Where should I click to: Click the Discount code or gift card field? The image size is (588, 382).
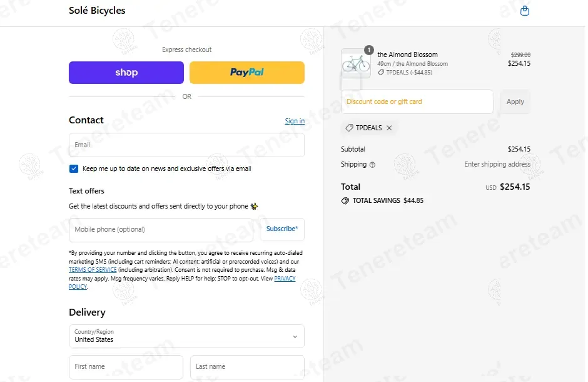coord(417,102)
